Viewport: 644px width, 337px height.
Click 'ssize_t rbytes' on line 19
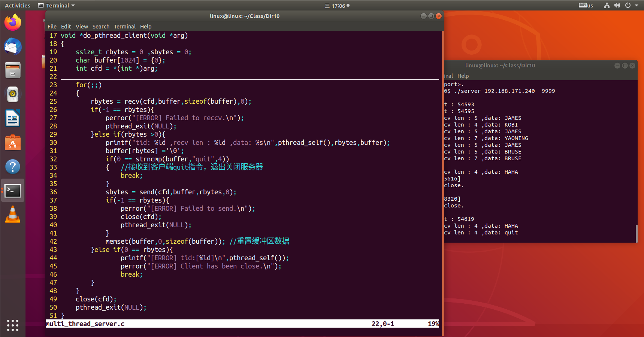[102, 52]
